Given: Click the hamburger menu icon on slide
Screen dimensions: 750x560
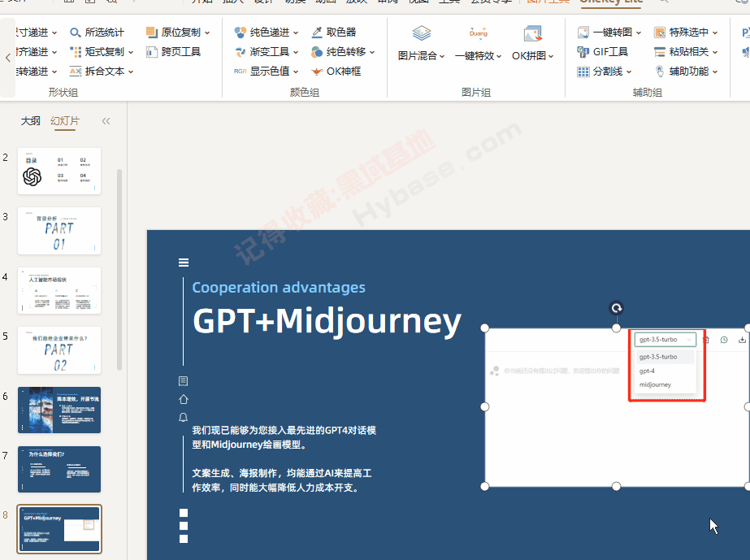Looking at the screenshot, I should 184,263.
